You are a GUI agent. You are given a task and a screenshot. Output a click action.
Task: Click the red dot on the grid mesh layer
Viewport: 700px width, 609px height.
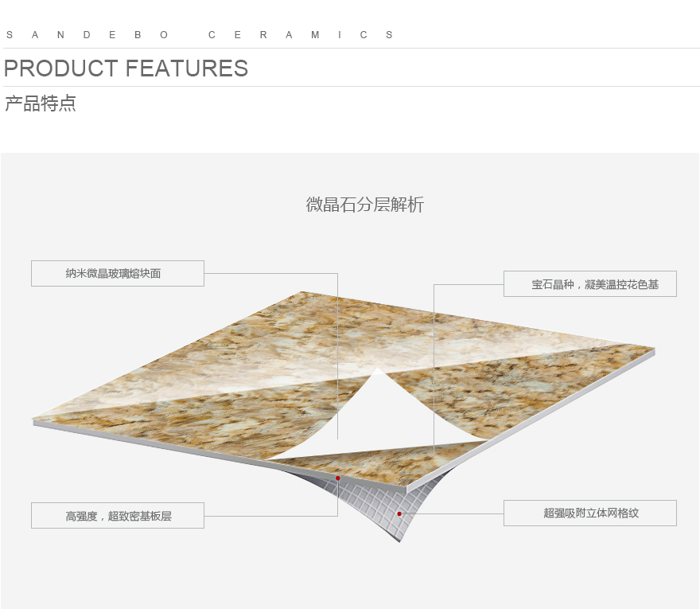(399, 513)
